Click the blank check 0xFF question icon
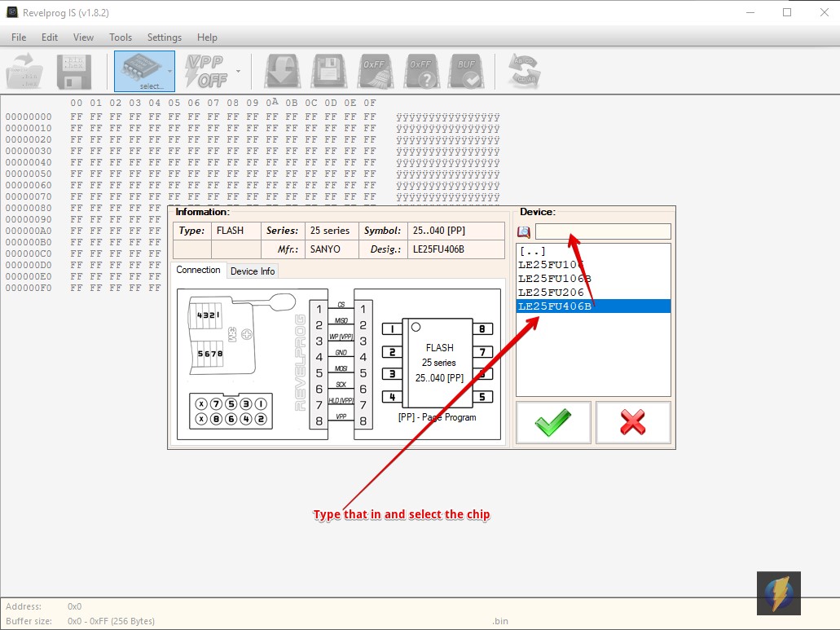The height and width of the screenshot is (630, 840). click(x=421, y=71)
